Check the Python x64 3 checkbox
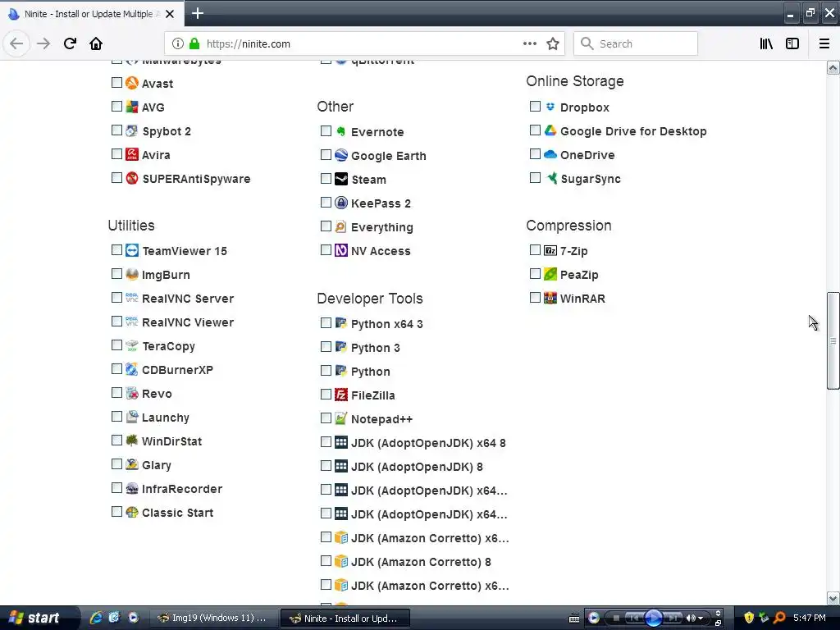This screenshot has height=630, width=840. (x=326, y=323)
